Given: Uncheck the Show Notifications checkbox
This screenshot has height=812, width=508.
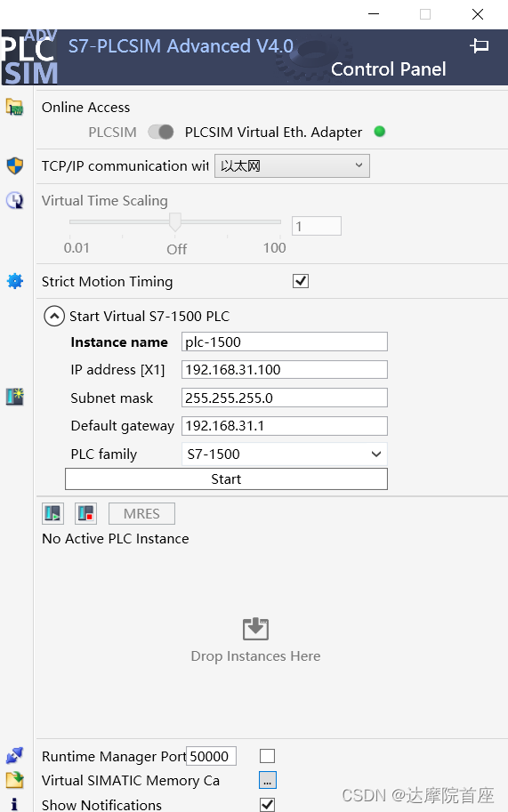Looking at the screenshot, I should tap(267, 804).
